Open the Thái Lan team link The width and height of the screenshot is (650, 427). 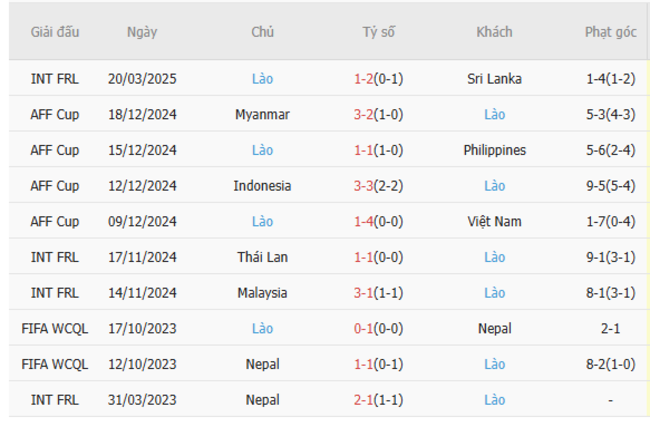[x=262, y=257]
